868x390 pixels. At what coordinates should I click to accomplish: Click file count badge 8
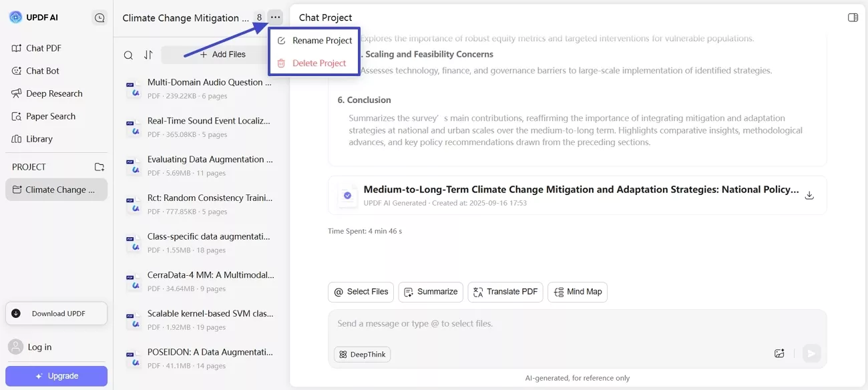(x=259, y=18)
